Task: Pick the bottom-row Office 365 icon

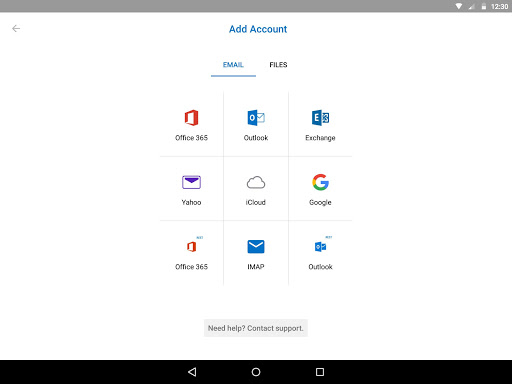Action: point(191,247)
